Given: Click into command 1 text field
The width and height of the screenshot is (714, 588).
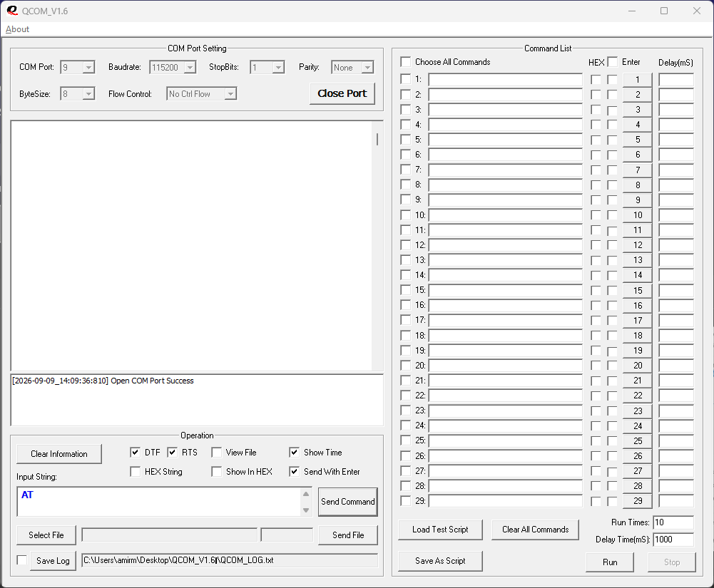Looking at the screenshot, I should coord(506,80).
